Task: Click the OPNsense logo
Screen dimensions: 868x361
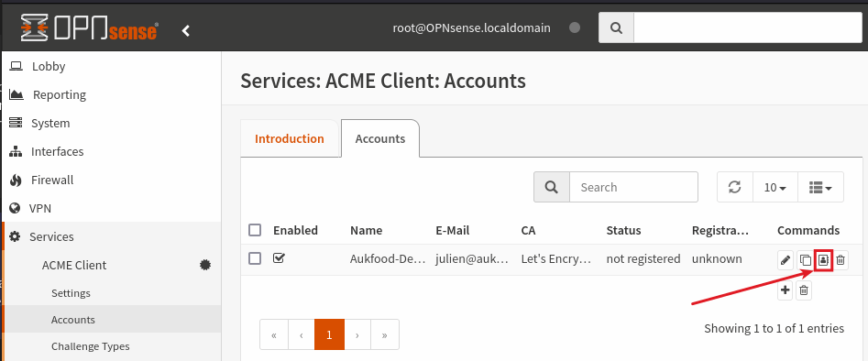Action: tap(90, 28)
